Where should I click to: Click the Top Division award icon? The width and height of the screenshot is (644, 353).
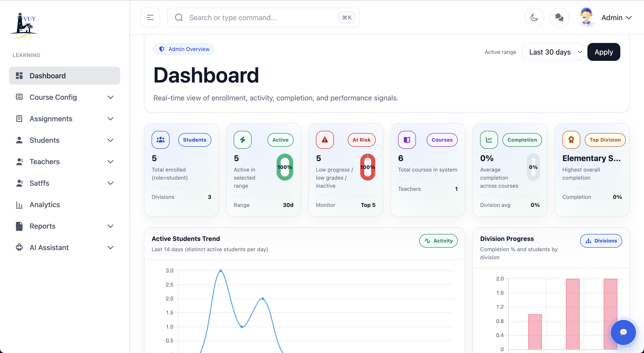pyautogui.click(x=571, y=140)
